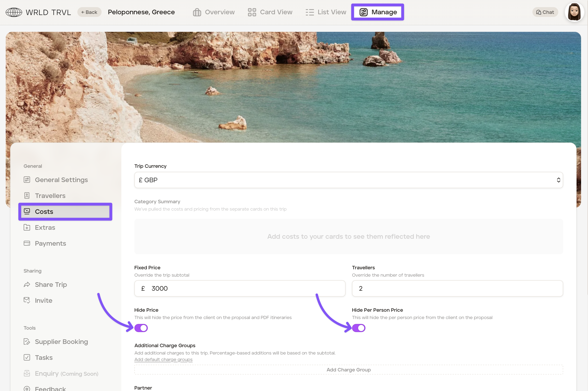This screenshot has width=588, height=391.
Task: Click the WRLD TRVL globe logo
Action: pyautogui.click(x=14, y=12)
